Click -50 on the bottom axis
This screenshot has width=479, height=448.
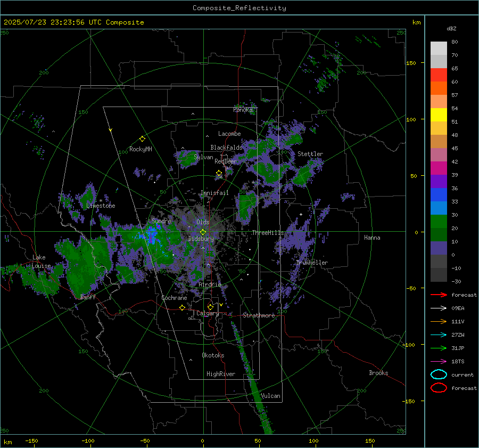(x=145, y=441)
